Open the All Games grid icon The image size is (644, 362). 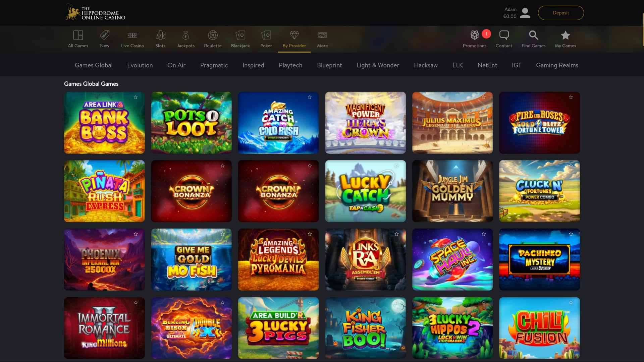pos(78,35)
